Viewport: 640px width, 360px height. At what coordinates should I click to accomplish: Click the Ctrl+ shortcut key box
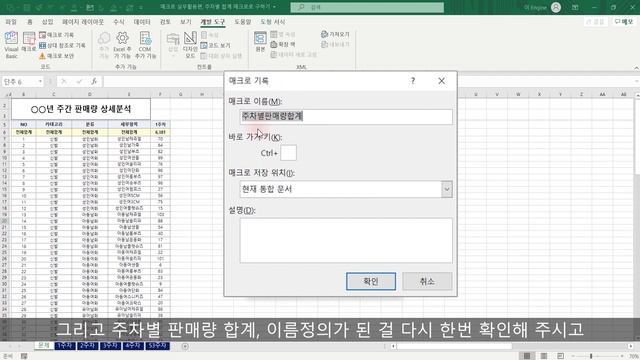point(288,153)
